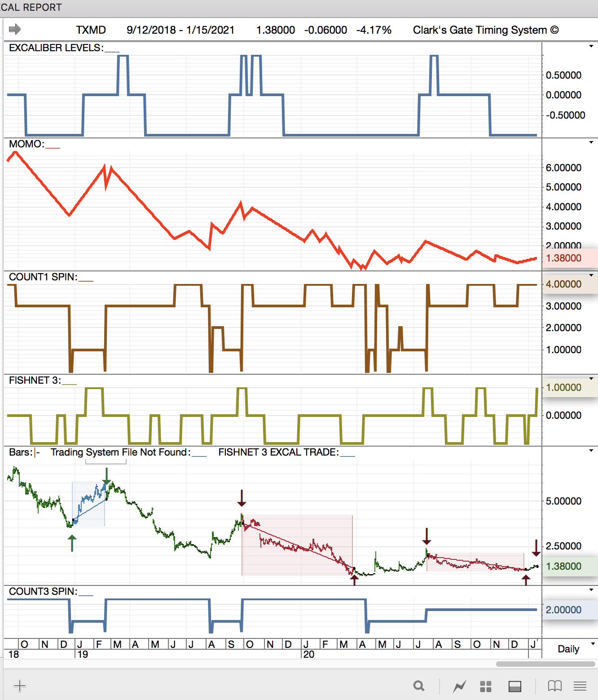The width and height of the screenshot is (598, 700).
Task: Click the 20 year marker on the time axis
Action: [309, 654]
